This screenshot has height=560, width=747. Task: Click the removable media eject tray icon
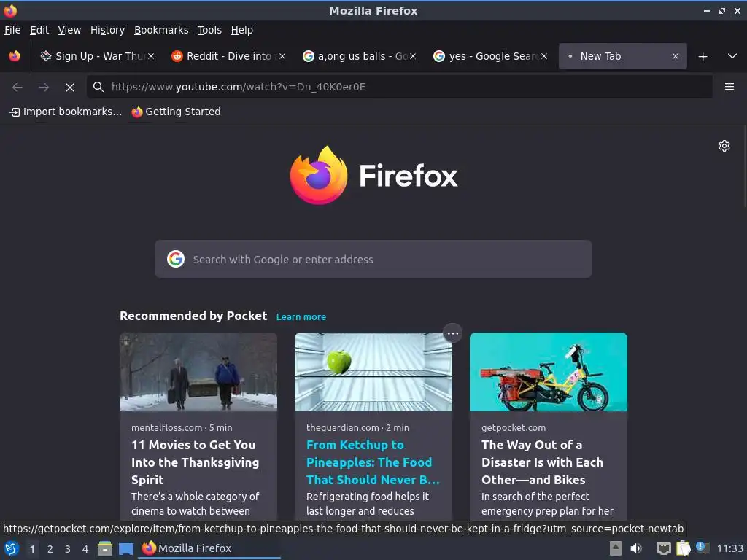[616, 548]
